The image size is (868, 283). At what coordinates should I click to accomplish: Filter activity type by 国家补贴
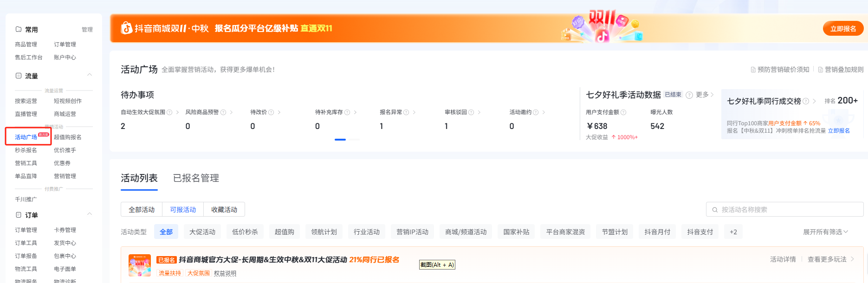(x=517, y=232)
